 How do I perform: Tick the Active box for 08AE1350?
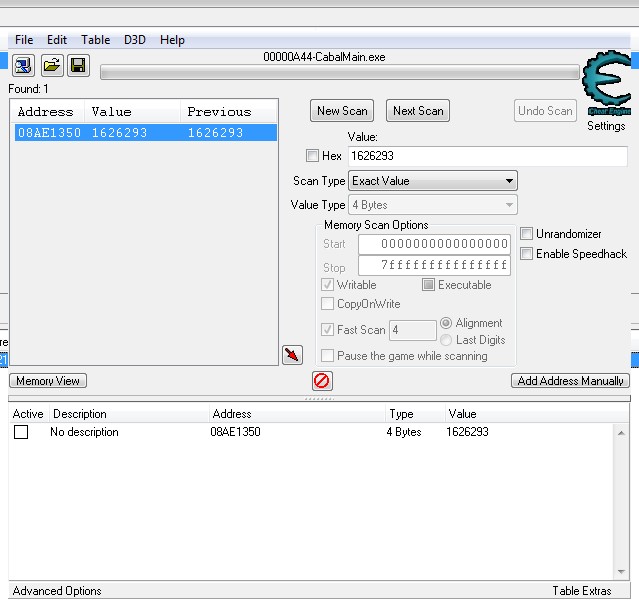(21, 432)
